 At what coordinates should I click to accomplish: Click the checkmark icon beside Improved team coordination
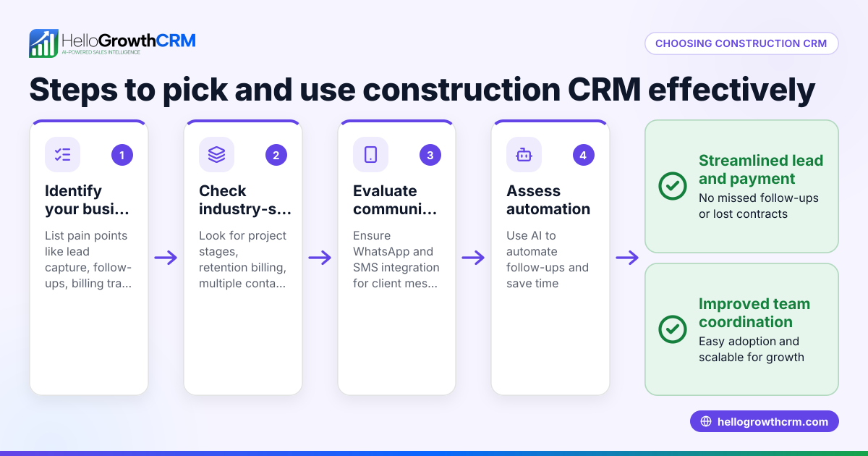pos(673,329)
